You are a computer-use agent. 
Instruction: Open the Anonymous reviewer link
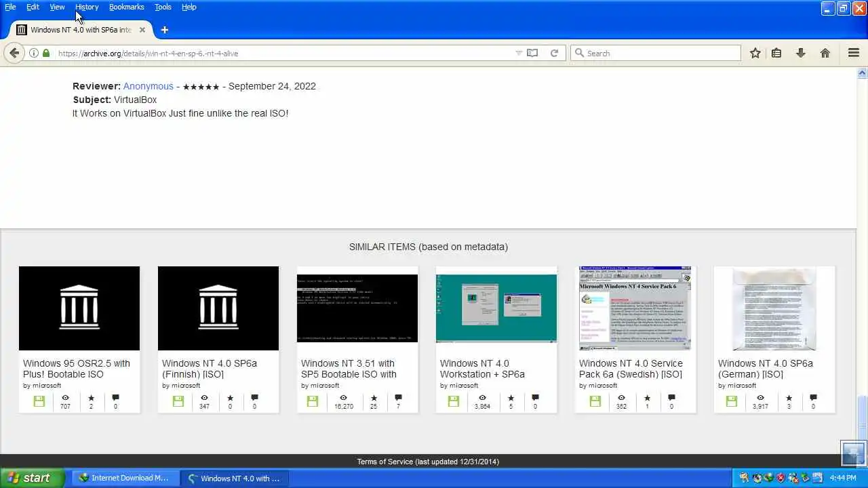[149, 86]
